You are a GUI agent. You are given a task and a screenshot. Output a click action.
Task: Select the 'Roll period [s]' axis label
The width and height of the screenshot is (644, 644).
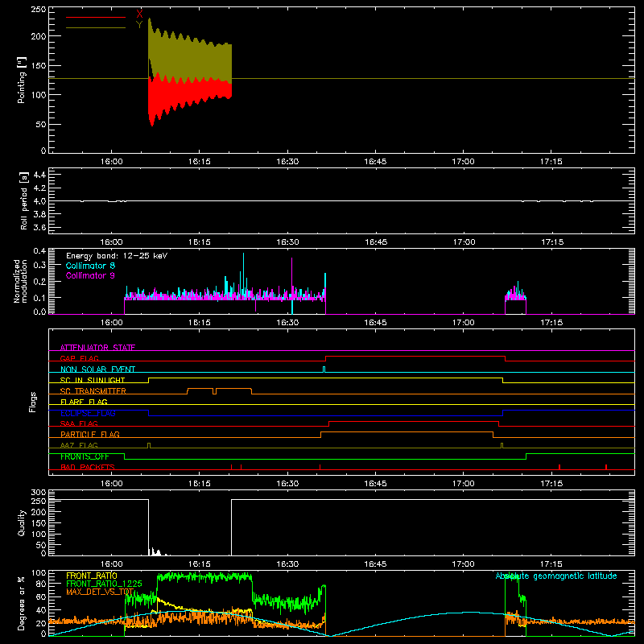(x=24, y=200)
